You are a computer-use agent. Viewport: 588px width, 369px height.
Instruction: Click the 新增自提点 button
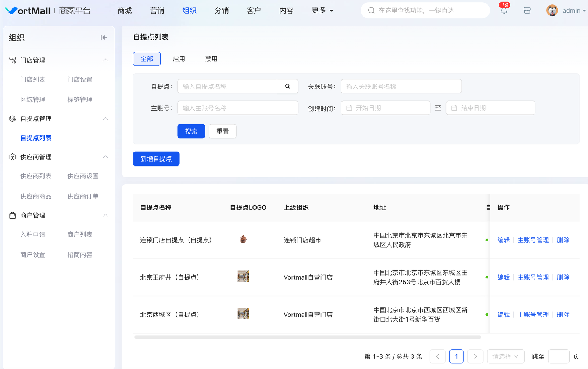156,159
